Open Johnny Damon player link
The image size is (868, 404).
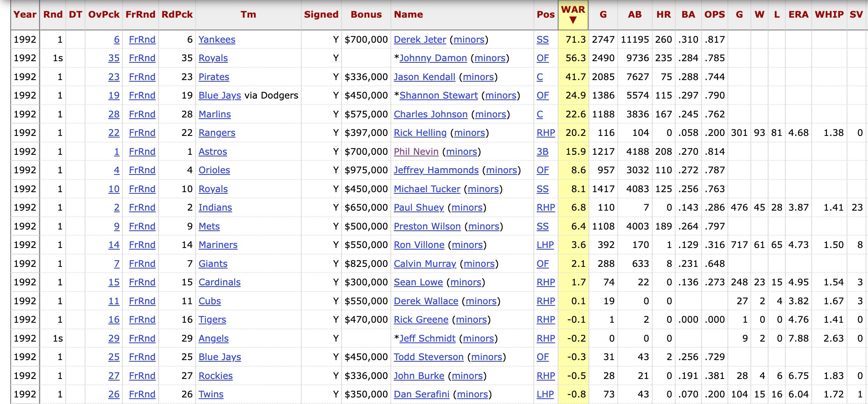tap(433, 58)
